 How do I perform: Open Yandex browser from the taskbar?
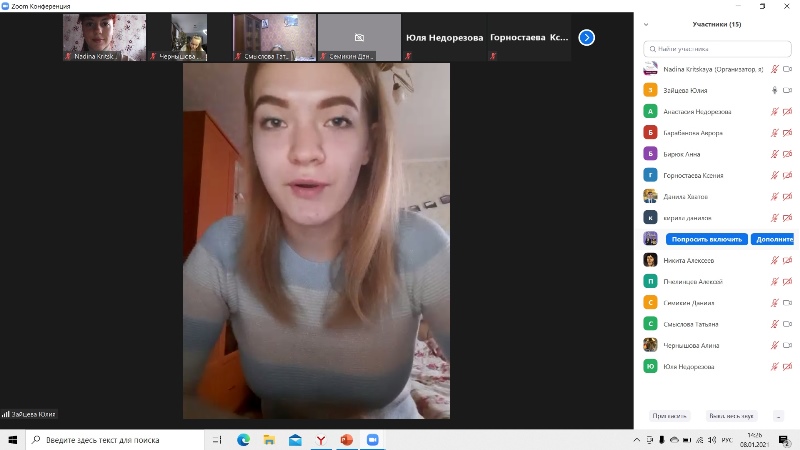[x=321, y=440]
